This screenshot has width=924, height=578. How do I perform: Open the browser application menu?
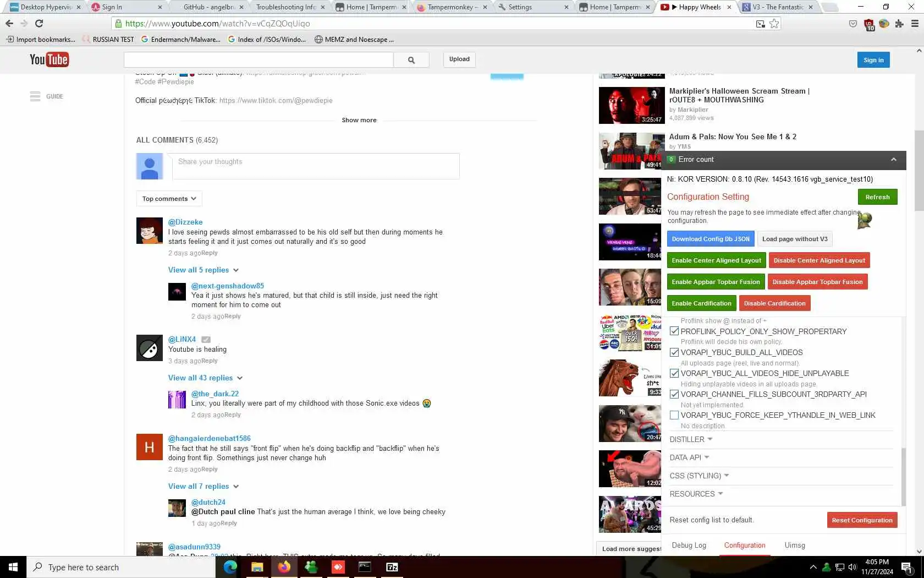(x=915, y=23)
